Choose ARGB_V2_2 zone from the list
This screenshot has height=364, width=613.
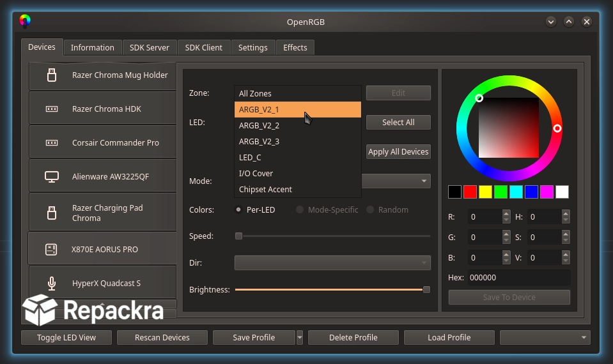[297, 125]
